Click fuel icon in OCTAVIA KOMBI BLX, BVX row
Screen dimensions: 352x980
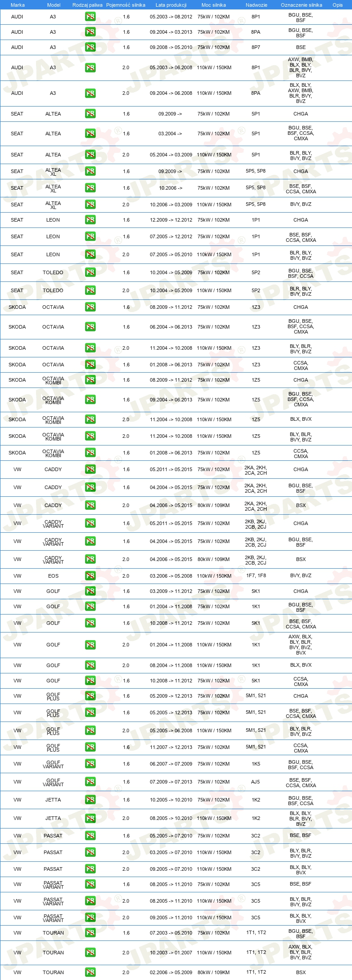[90, 419]
